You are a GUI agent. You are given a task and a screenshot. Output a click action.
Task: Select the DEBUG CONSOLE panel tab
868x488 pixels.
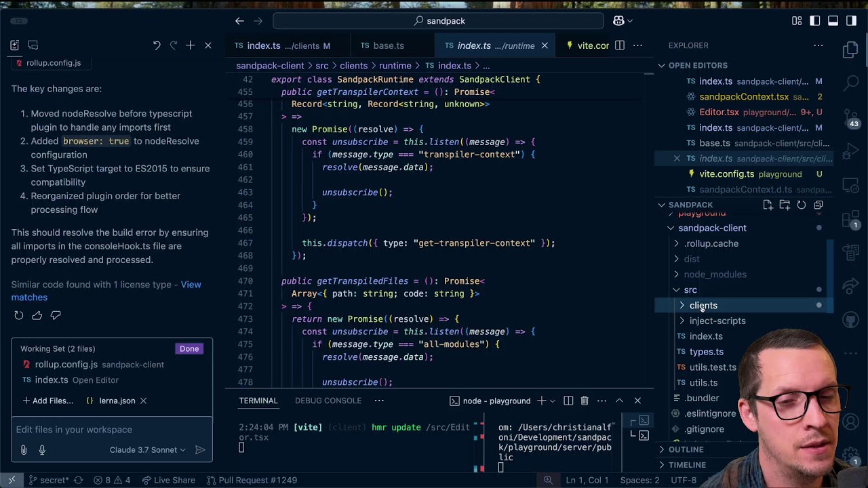click(x=328, y=401)
